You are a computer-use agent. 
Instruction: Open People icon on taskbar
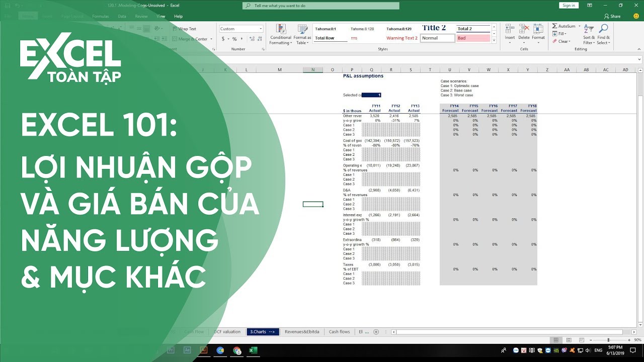504,350
